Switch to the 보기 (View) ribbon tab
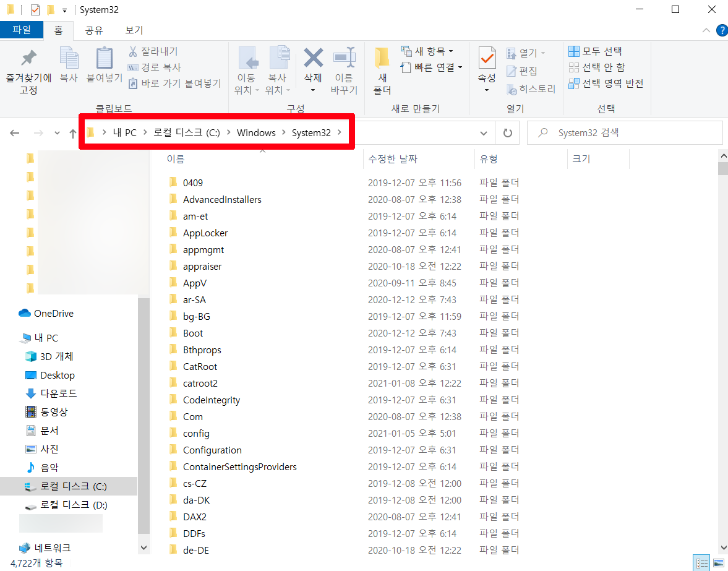Viewport: 728px width, 571px height. tap(134, 30)
